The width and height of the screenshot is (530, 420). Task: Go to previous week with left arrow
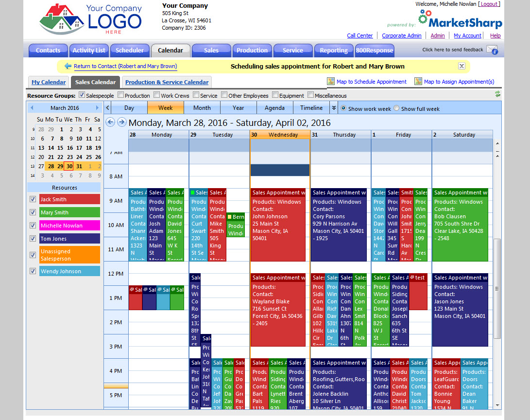click(110, 122)
